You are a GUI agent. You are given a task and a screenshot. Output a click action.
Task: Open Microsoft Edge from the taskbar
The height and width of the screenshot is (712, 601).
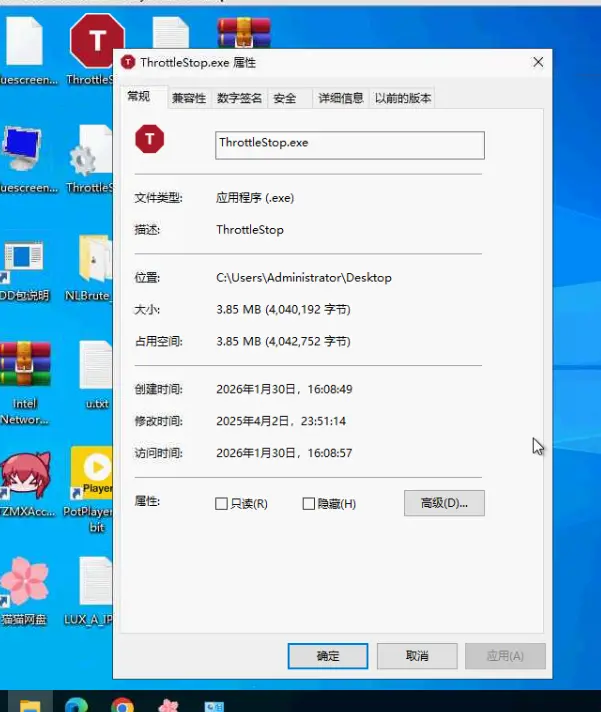[x=77, y=704]
